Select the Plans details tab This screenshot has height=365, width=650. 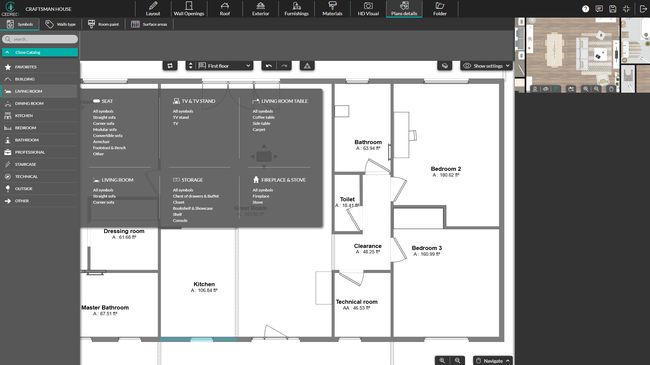tap(404, 9)
